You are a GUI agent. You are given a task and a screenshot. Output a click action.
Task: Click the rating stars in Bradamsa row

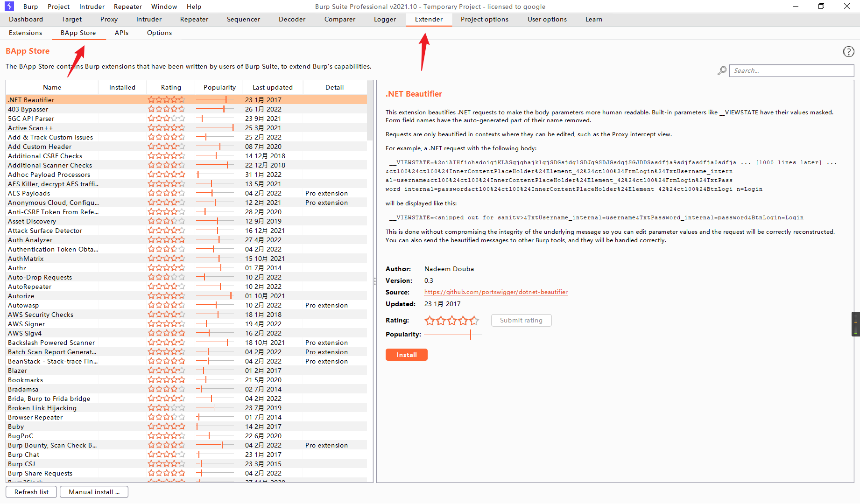click(x=167, y=389)
